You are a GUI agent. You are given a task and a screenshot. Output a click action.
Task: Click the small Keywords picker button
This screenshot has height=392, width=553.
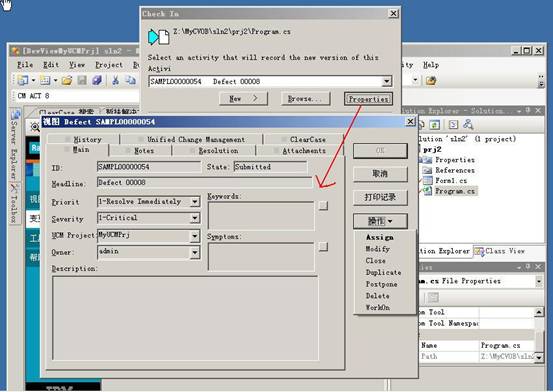coord(323,205)
